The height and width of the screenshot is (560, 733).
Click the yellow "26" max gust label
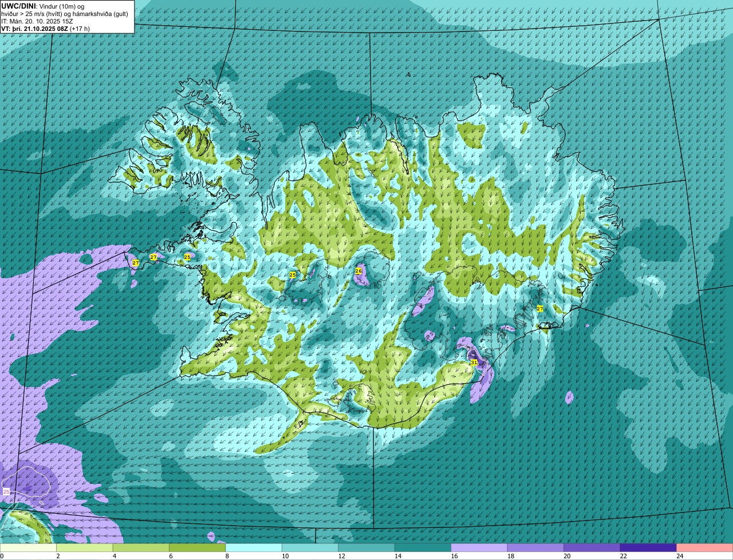click(358, 271)
